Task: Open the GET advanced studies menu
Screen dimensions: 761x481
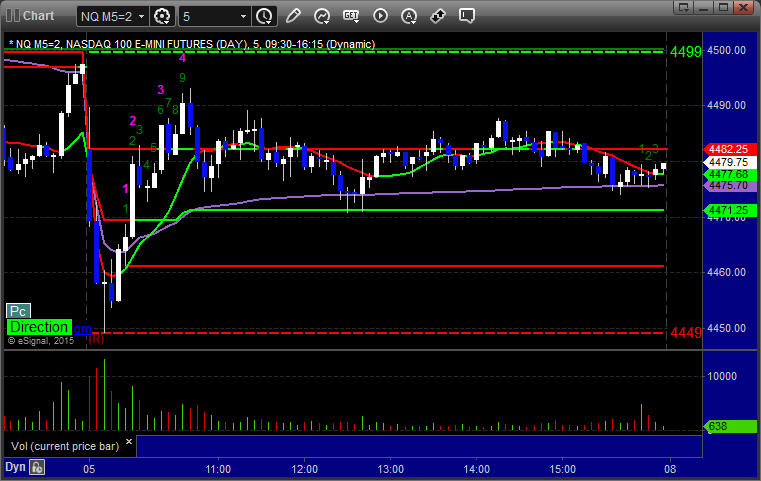Action: [351, 16]
